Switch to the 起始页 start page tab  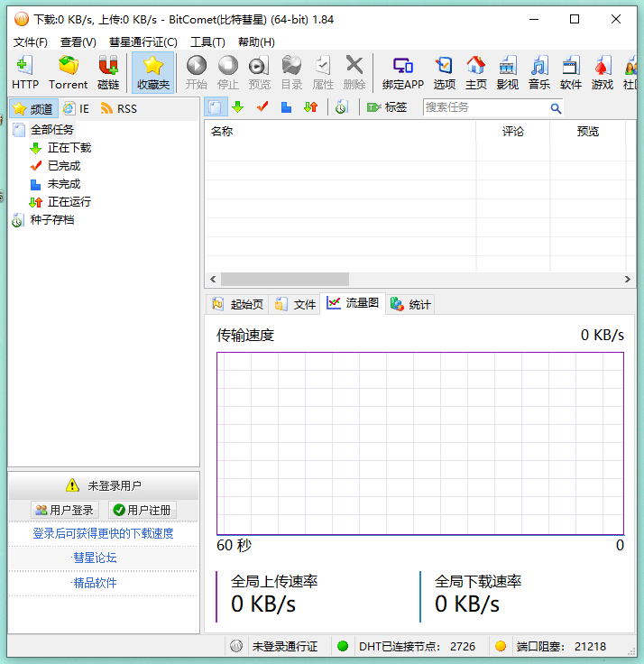pos(237,304)
